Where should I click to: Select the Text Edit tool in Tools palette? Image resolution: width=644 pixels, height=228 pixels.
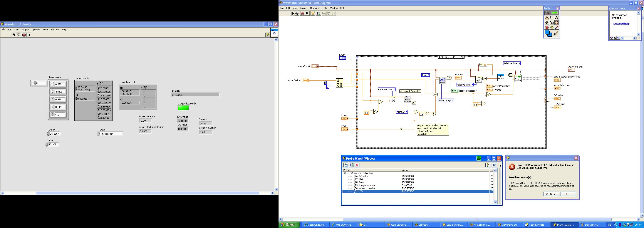tap(557, 18)
